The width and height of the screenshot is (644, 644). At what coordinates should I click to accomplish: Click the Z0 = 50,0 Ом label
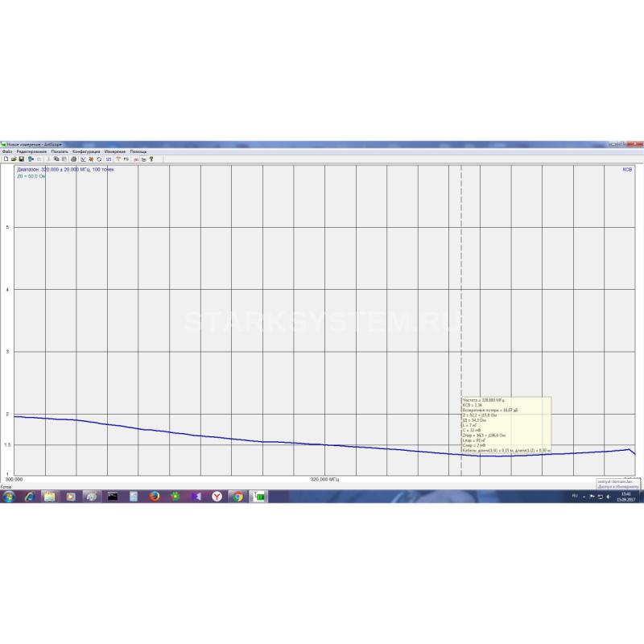tap(31, 176)
